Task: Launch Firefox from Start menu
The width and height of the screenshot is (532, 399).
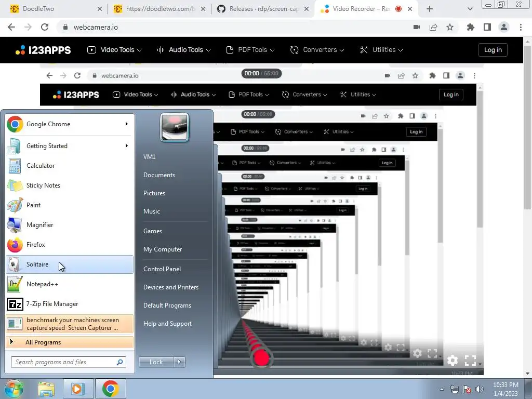Action: point(70,244)
